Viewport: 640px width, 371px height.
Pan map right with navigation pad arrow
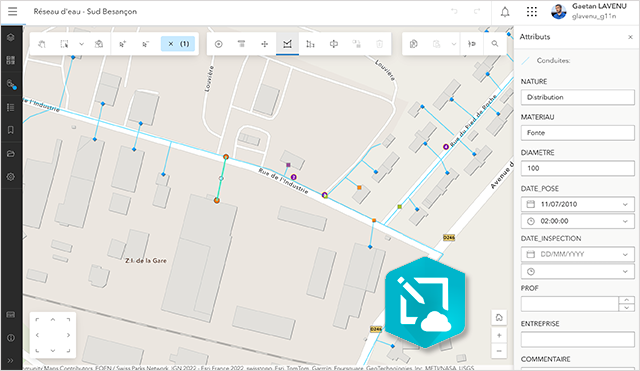[x=68, y=335]
